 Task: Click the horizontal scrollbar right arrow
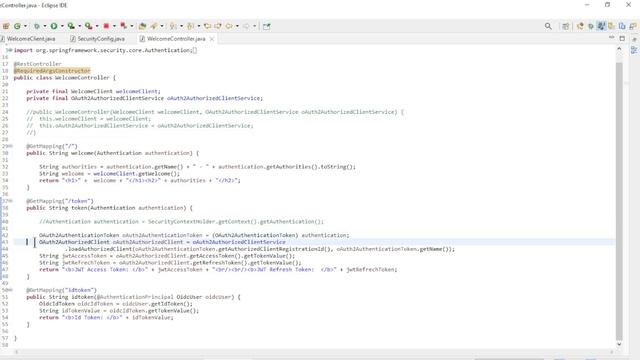(611, 352)
